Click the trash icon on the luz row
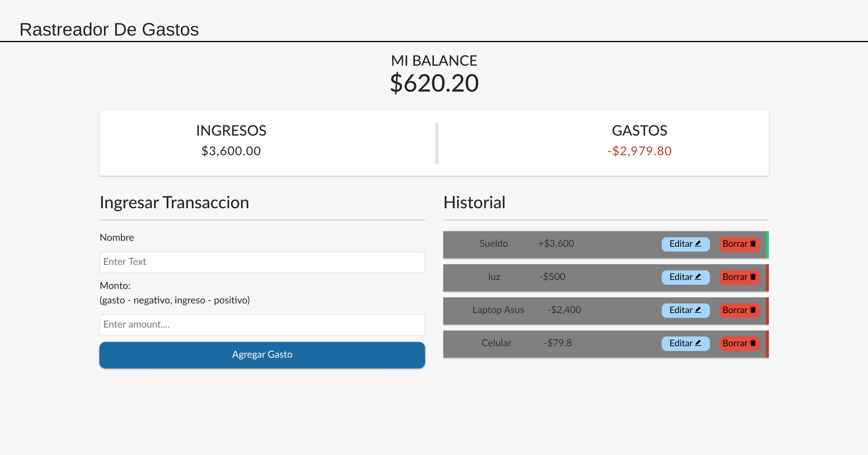 (753, 277)
